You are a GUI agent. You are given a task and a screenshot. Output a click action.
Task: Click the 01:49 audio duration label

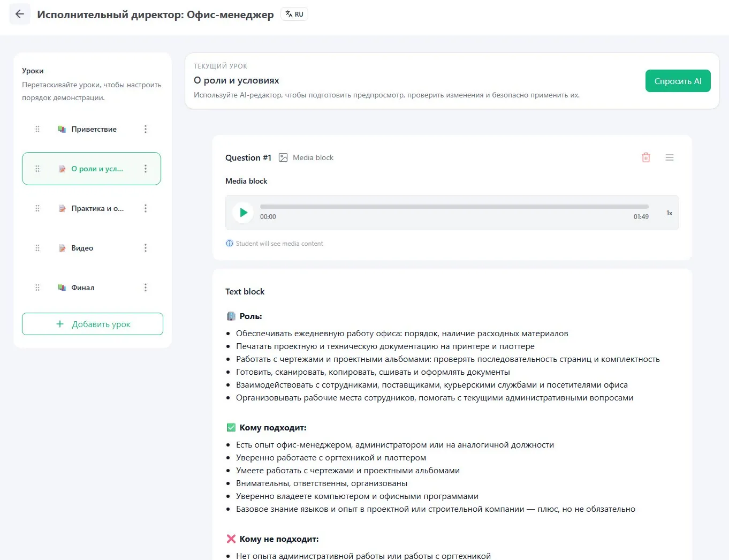coord(641,217)
